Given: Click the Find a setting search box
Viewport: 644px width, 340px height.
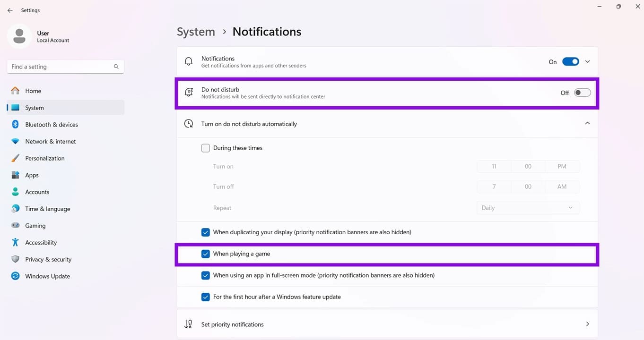Looking at the screenshot, I should click(66, 67).
